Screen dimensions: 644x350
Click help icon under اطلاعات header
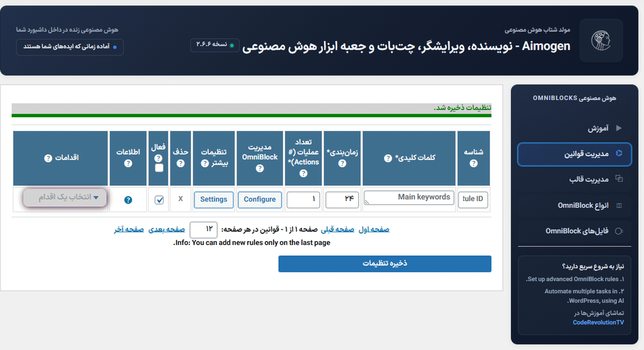coord(128,163)
